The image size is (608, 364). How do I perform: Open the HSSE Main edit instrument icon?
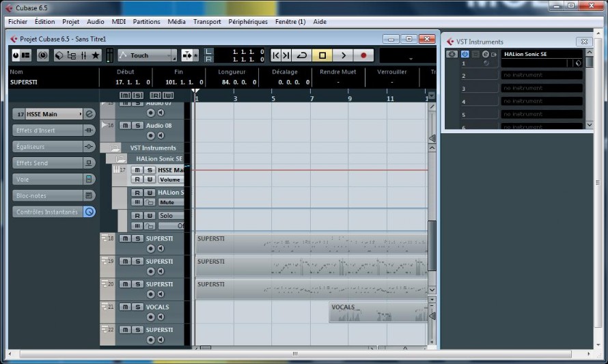tap(89, 114)
